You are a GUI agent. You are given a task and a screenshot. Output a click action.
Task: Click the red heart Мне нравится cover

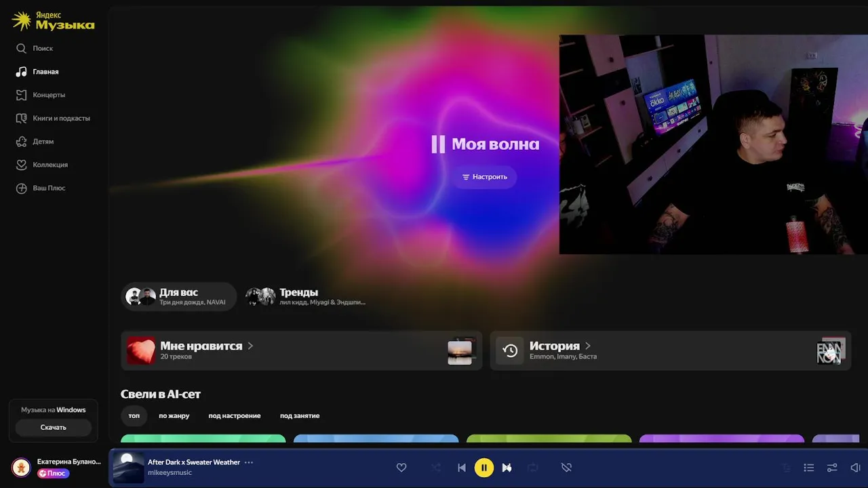(141, 350)
